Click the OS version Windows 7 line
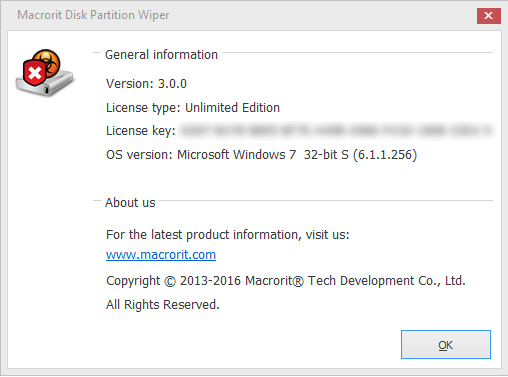Viewport: 508px width, 377px height. [261, 155]
